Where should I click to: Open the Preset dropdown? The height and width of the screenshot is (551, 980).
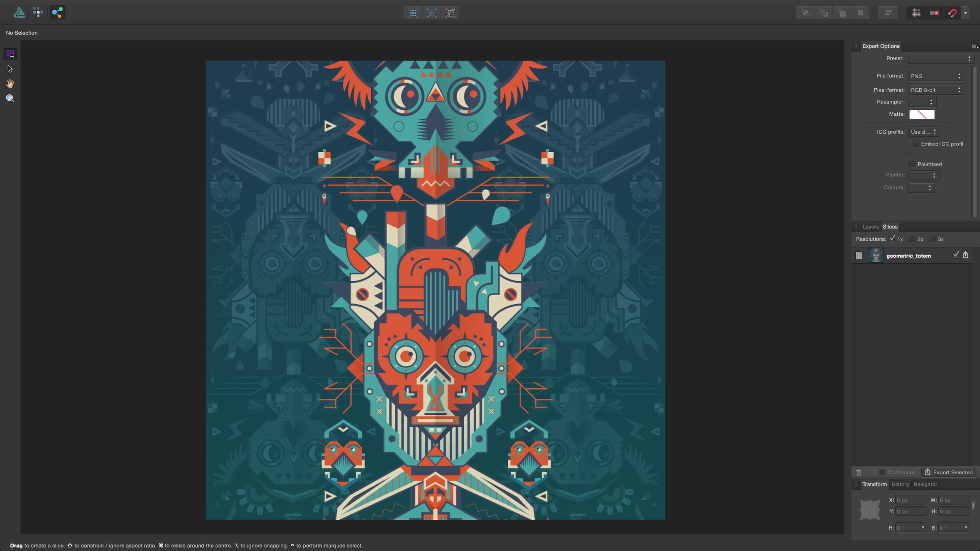click(x=940, y=58)
